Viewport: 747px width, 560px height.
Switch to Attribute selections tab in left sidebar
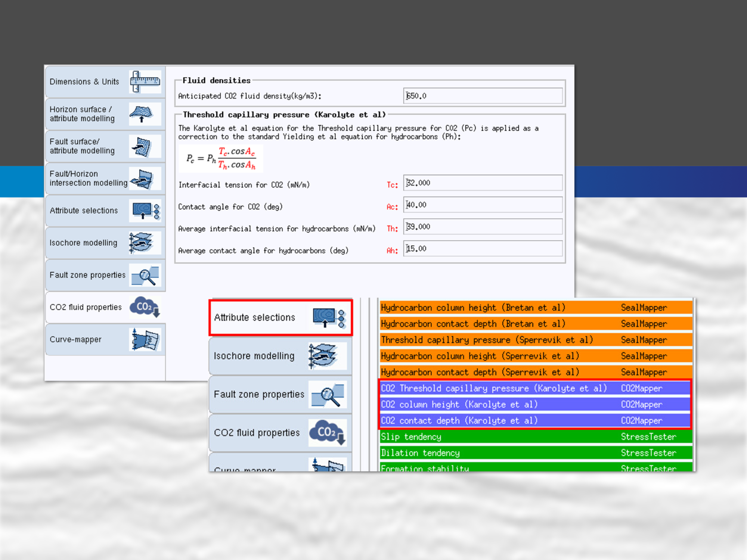[x=105, y=211]
